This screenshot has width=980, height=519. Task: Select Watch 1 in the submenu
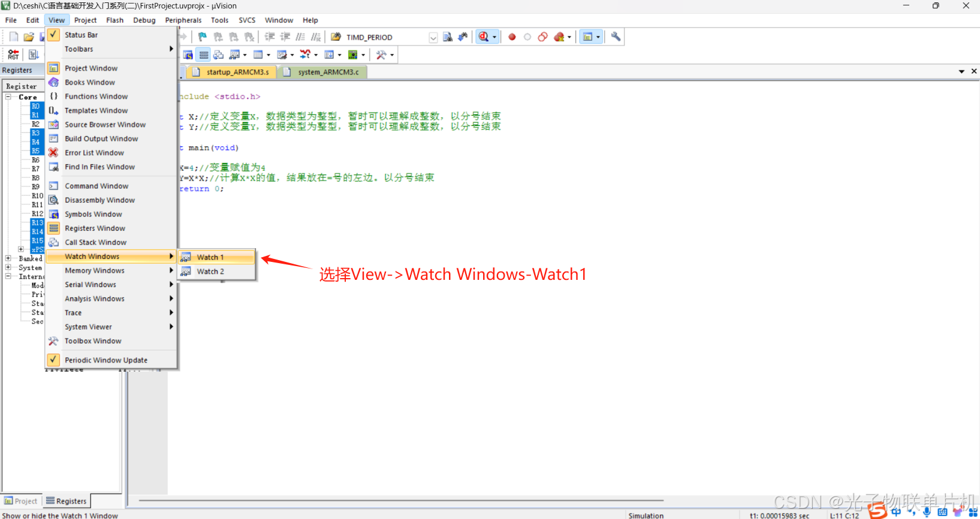point(217,257)
